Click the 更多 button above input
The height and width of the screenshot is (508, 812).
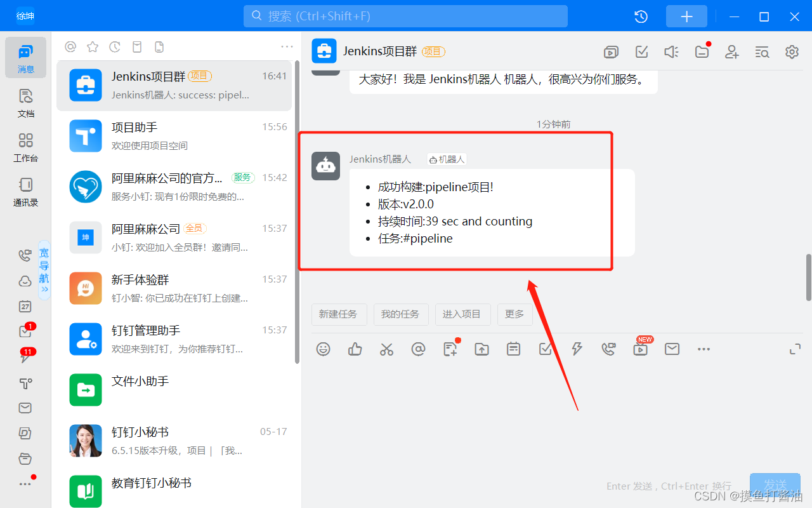tap(514, 314)
